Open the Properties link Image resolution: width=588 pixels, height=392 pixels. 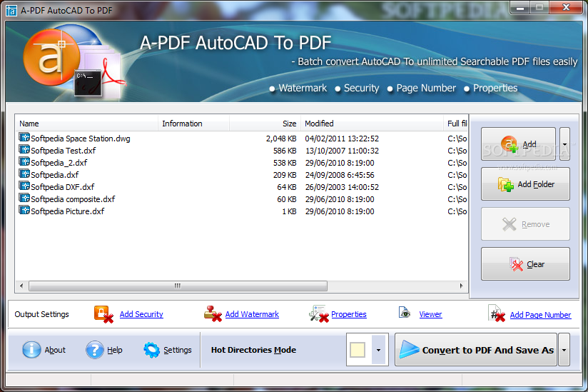pyautogui.click(x=349, y=314)
